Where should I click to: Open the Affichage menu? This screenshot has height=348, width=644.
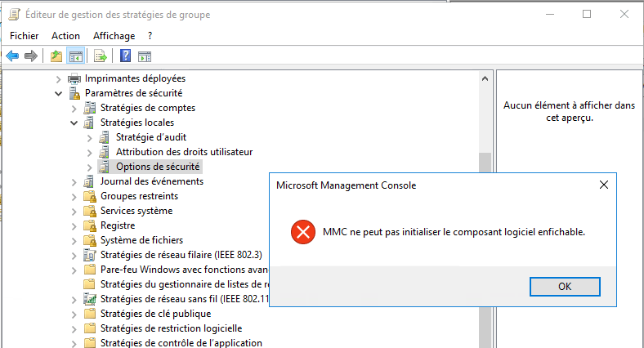point(114,36)
